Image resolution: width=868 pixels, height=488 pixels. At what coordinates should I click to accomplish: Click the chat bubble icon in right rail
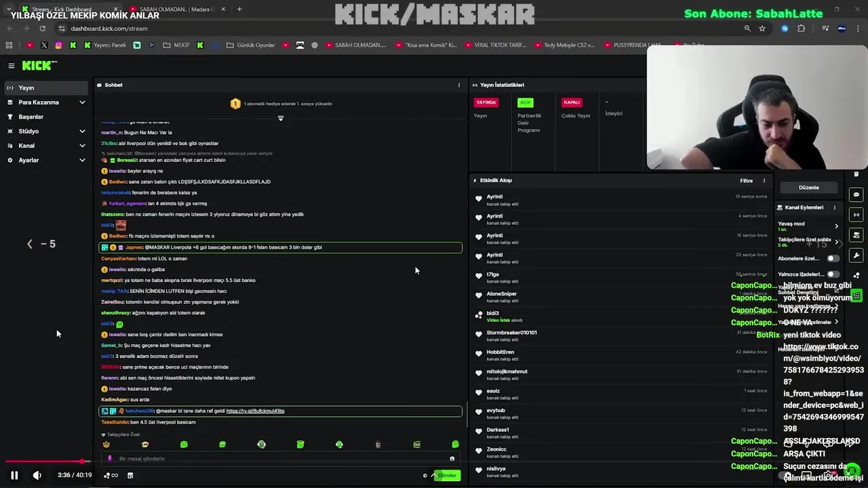(x=856, y=195)
